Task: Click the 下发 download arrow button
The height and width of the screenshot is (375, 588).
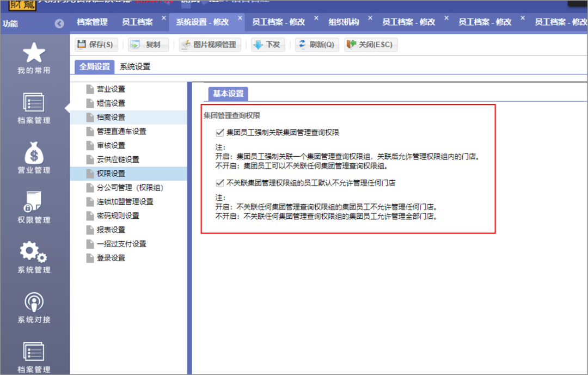Action: pos(267,45)
